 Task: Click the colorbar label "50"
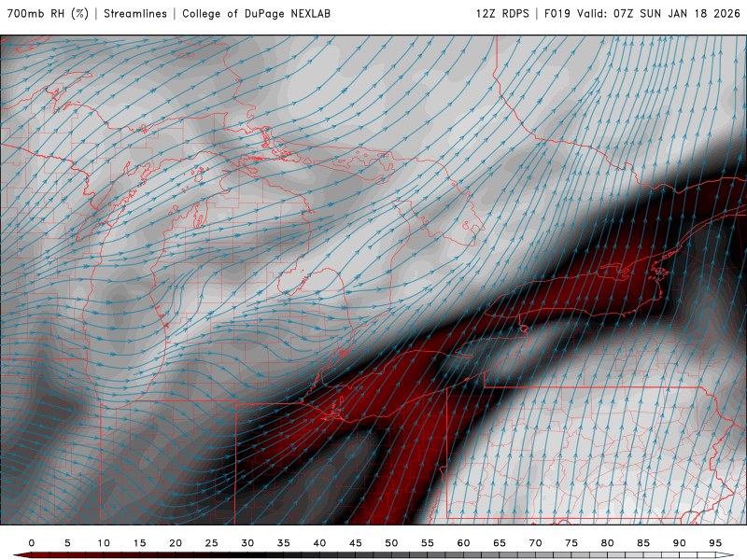391,543
